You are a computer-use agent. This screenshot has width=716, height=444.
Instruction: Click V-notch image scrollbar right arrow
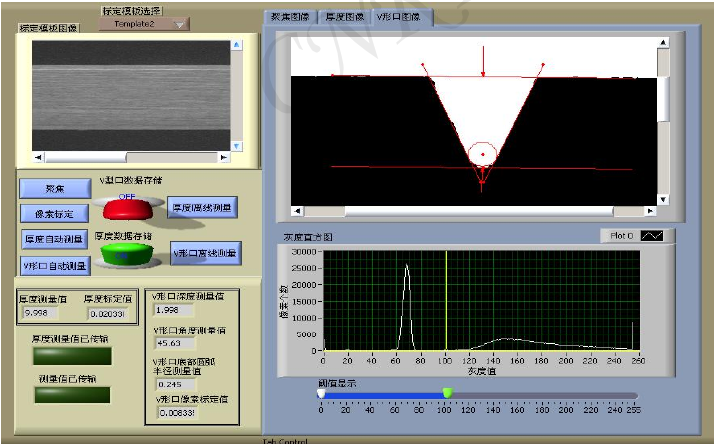651,210
